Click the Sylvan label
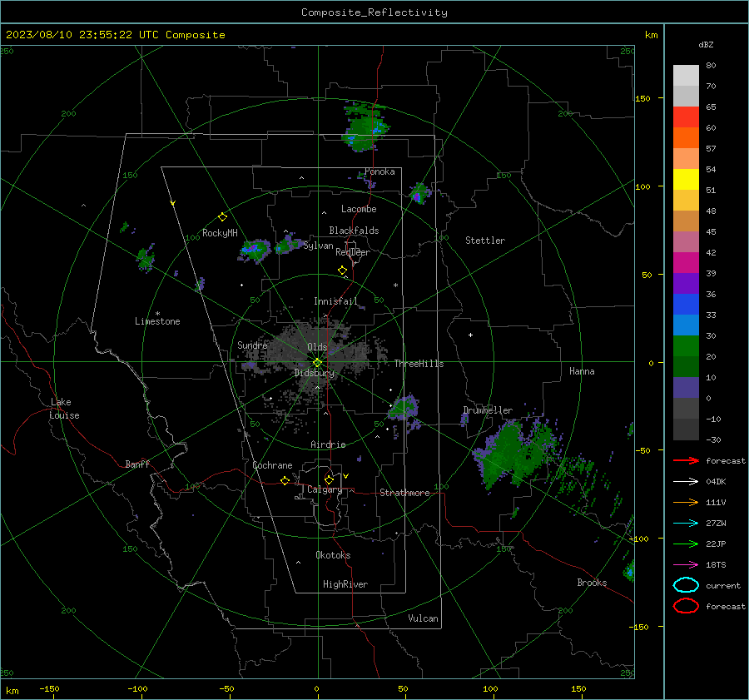749x700 pixels. coord(318,246)
